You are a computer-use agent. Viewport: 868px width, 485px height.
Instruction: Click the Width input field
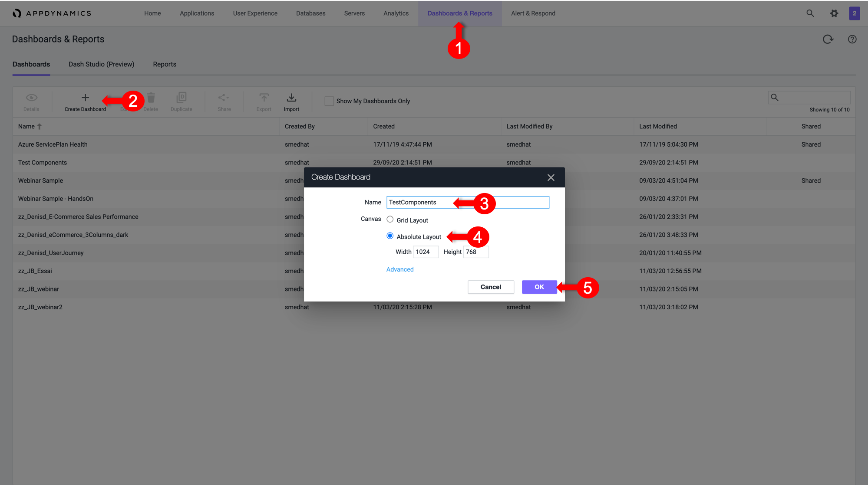tap(426, 252)
